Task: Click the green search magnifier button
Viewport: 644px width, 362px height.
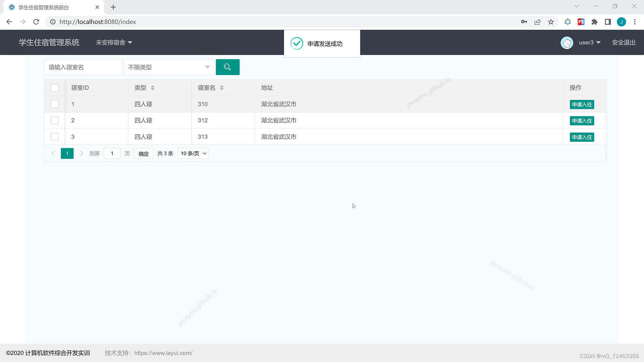Action: click(x=227, y=67)
